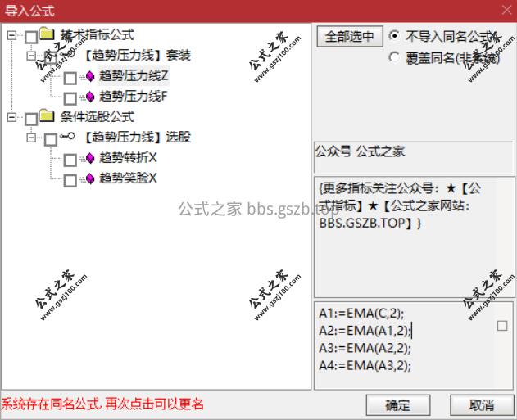Click the yellow folder icon for 条件选股公式
The image size is (517, 420).
point(47,115)
